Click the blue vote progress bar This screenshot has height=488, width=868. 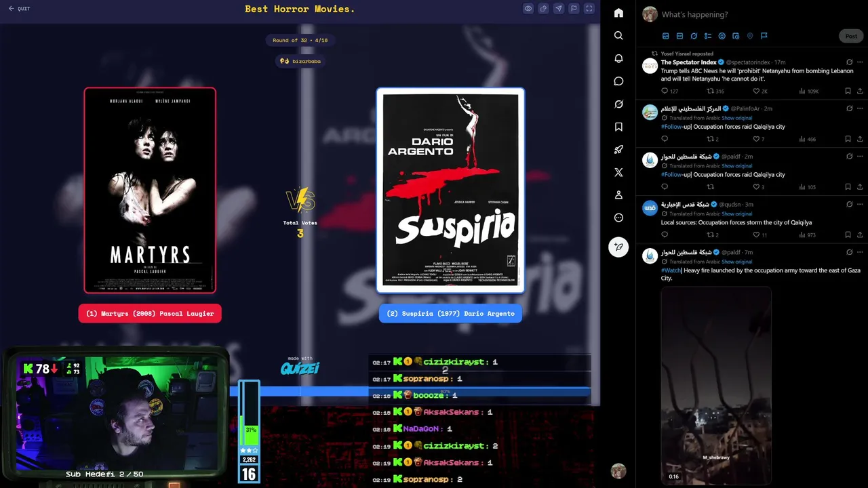pos(410,392)
